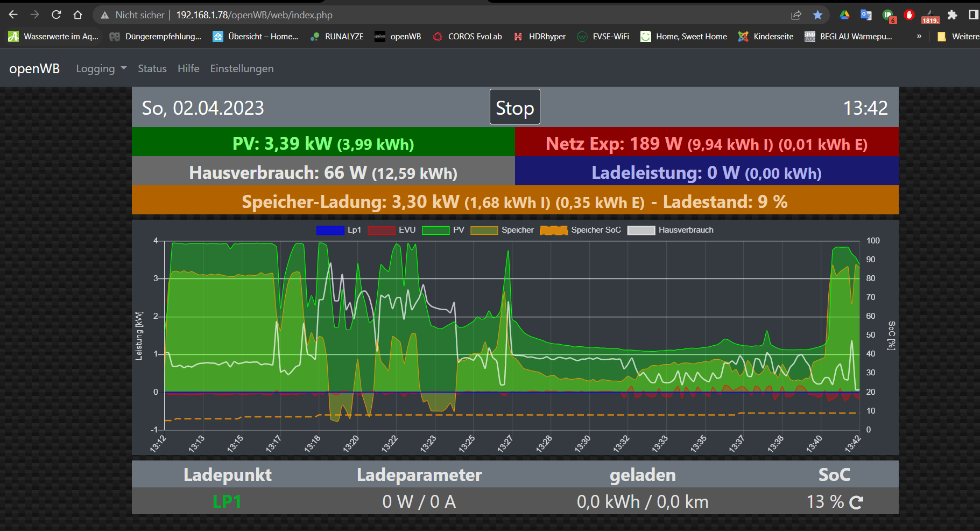The height and width of the screenshot is (531, 980).
Task: Click the openWB brand logo in navbar
Action: pyautogui.click(x=34, y=68)
